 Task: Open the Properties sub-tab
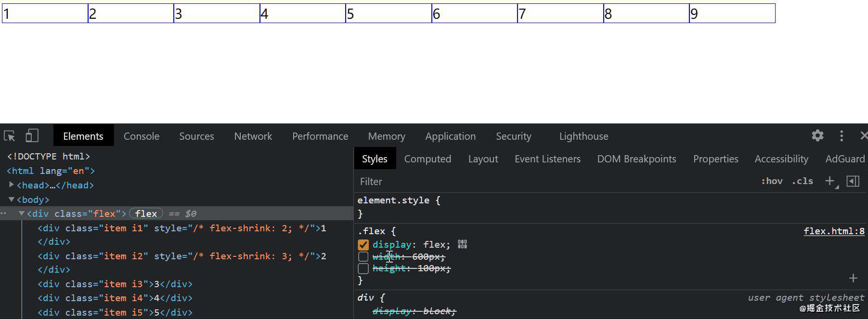(716, 159)
